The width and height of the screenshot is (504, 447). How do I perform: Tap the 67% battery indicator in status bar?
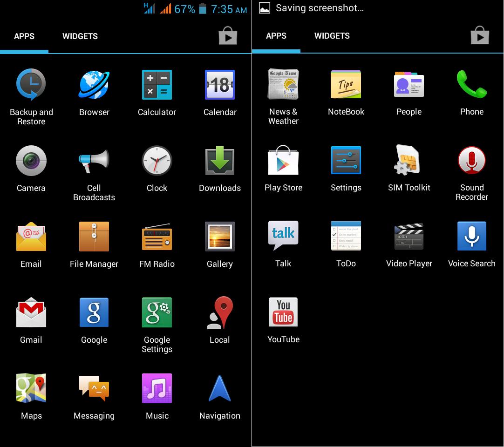point(191,9)
